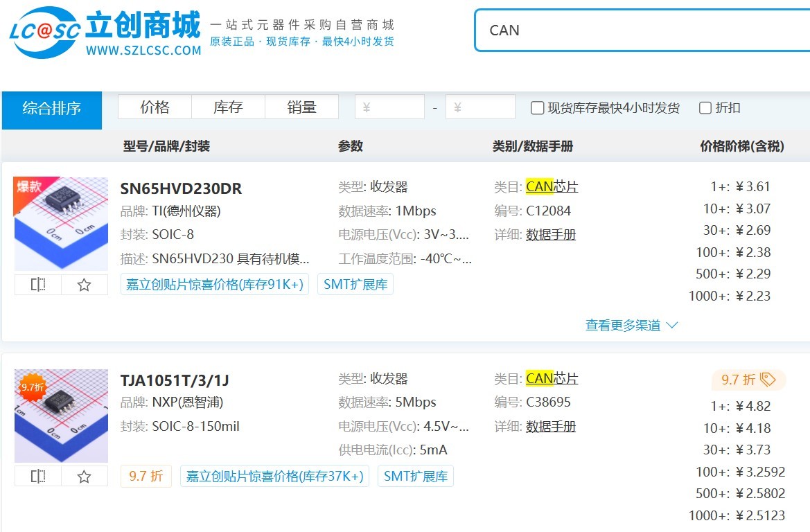Open the SN65HVD230DR product title link
This screenshot has width=810, height=532.
[181, 188]
